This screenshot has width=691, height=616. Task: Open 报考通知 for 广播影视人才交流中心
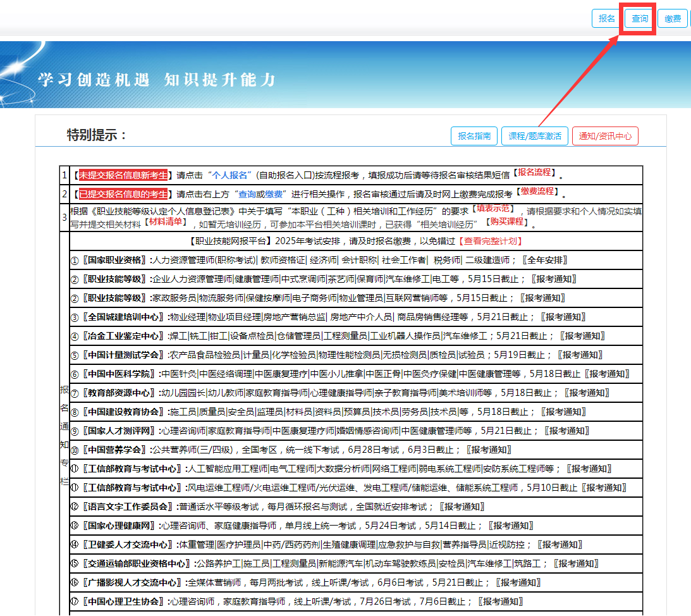coord(518,582)
